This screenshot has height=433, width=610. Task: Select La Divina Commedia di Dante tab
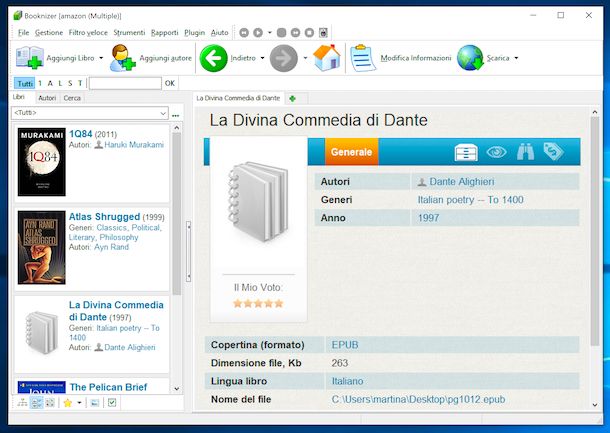click(238, 98)
